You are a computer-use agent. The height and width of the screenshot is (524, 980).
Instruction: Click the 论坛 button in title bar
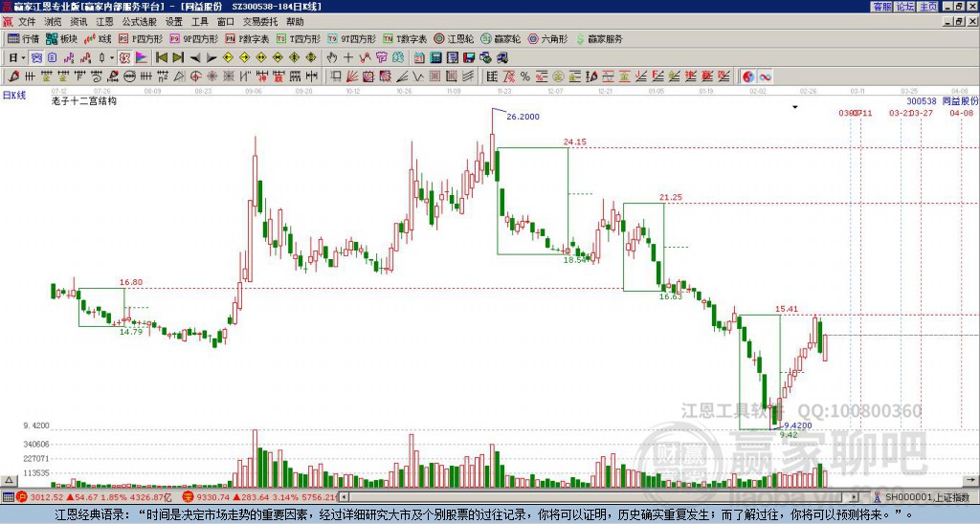point(904,7)
